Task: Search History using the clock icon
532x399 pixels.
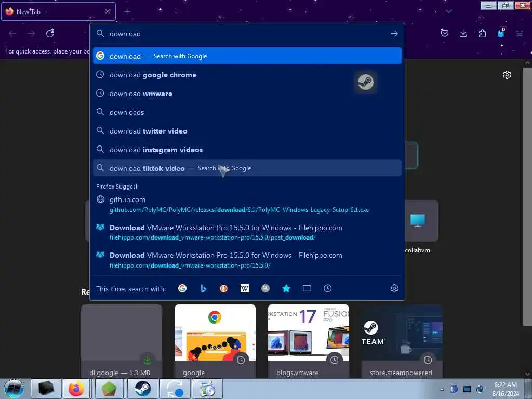Action: pyautogui.click(x=327, y=288)
